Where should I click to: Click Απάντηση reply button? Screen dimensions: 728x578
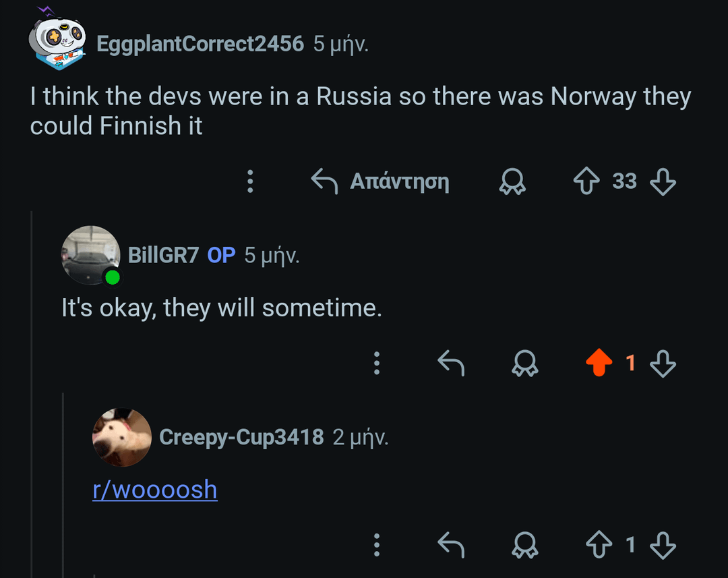click(380, 181)
